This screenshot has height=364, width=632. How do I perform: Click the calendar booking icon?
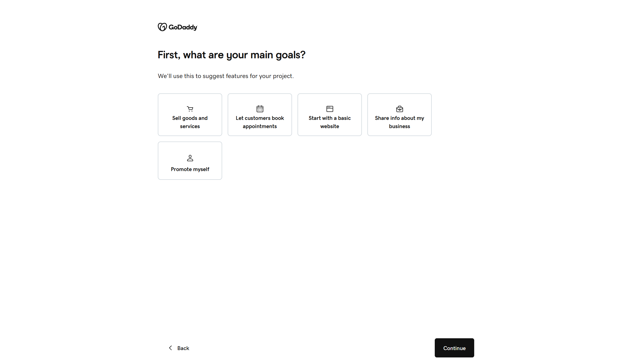tap(259, 108)
